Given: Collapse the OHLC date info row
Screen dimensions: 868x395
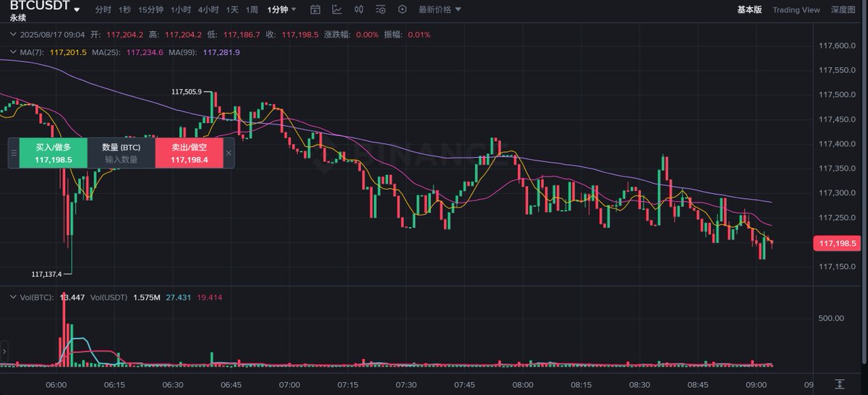Looking at the screenshot, I should pyautogui.click(x=13, y=35).
